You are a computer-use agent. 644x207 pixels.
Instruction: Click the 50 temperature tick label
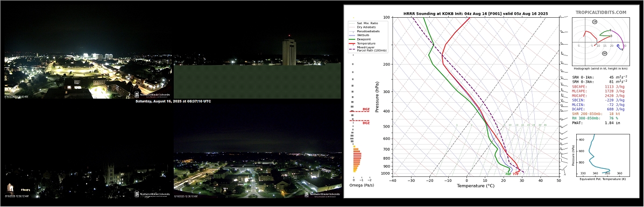tap(558, 180)
